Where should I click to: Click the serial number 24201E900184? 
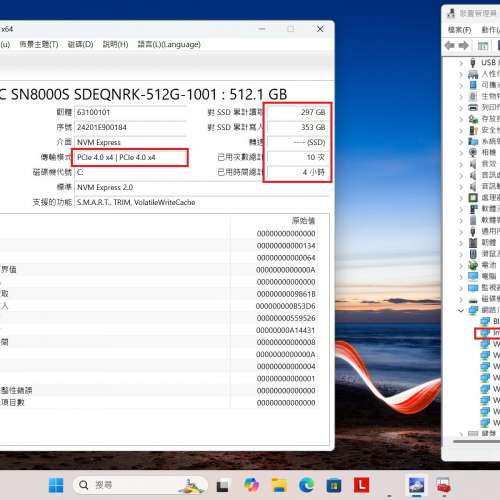click(102, 127)
